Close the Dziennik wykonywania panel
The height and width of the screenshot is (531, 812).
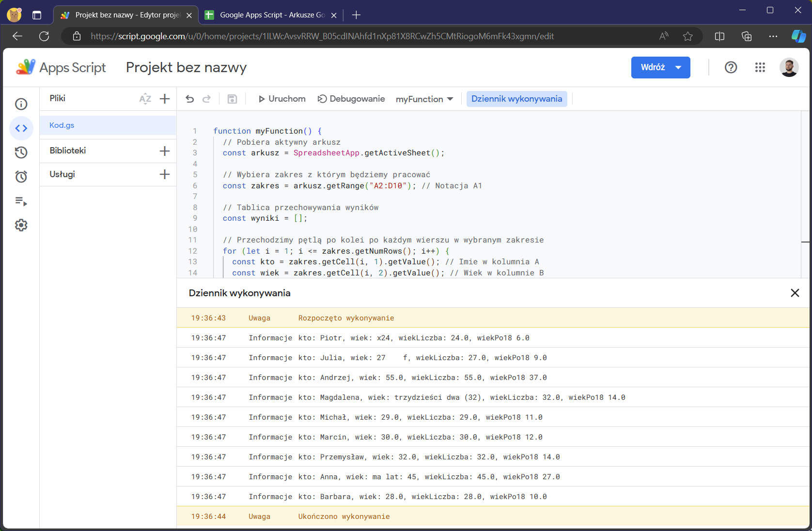tap(795, 293)
